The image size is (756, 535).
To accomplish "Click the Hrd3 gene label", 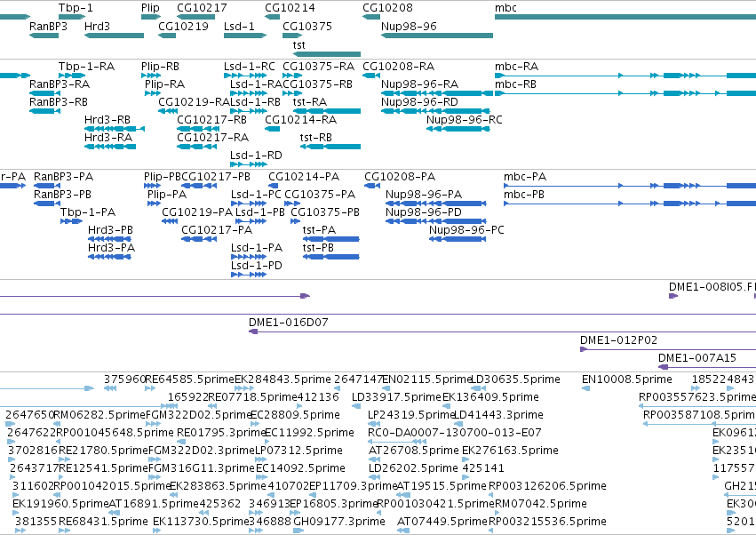I will click(x=97, y=26).
